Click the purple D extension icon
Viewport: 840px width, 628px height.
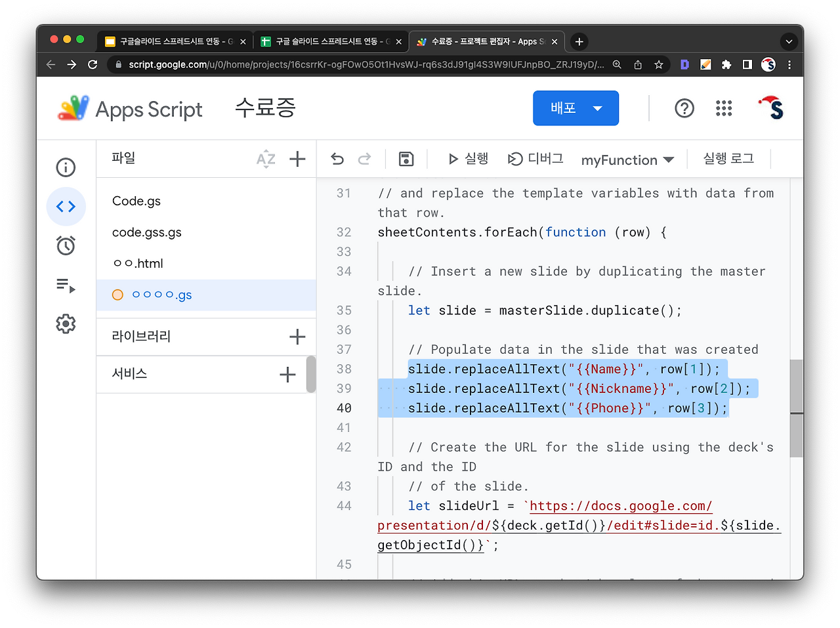[x=684, y=64]
